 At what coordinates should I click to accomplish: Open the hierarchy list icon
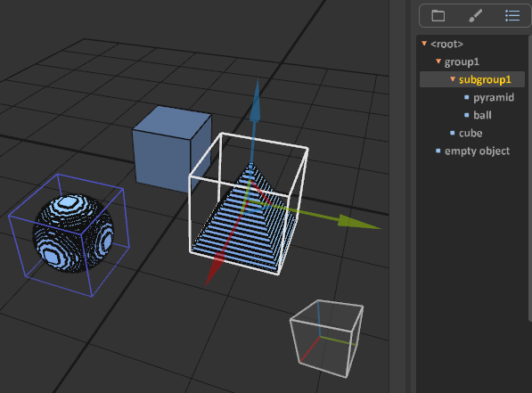click(512, 16)
